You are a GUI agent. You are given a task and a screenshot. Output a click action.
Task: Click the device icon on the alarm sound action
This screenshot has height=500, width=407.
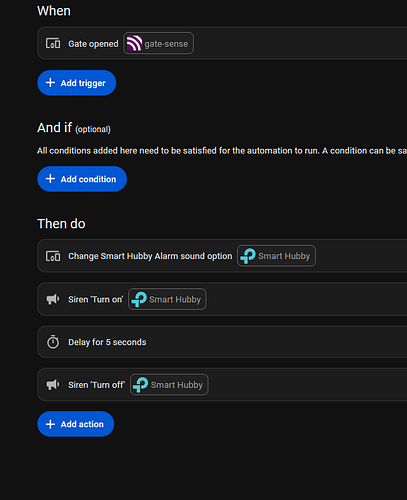[x=53, y=256]
